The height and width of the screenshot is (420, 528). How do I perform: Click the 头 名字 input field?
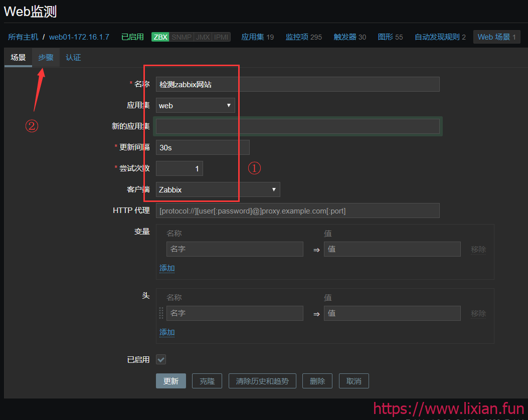(235, 313)
